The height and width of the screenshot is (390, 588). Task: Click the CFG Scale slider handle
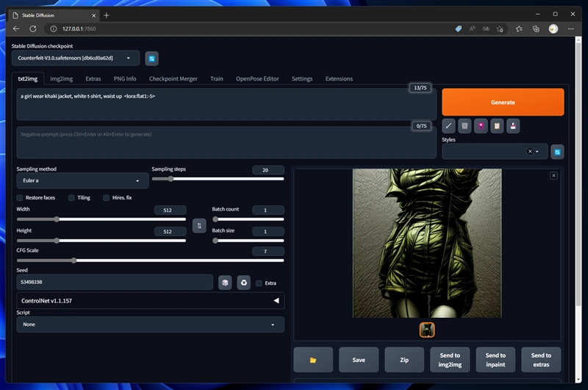[73, 260]
